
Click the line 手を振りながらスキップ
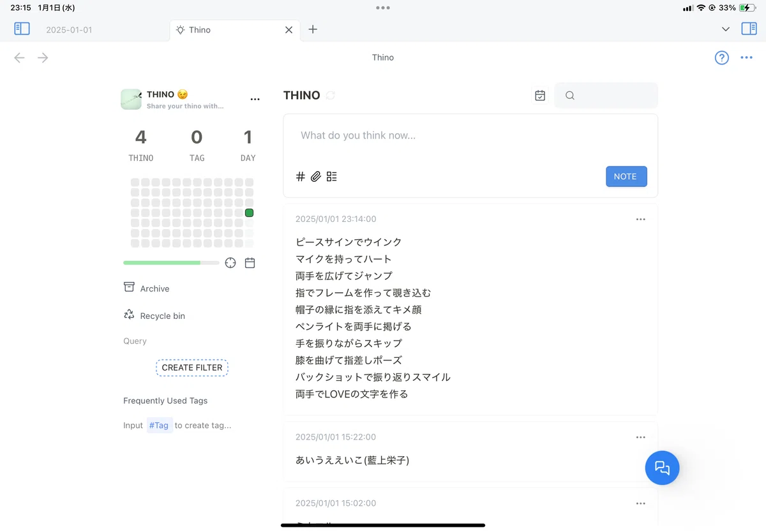349,344
